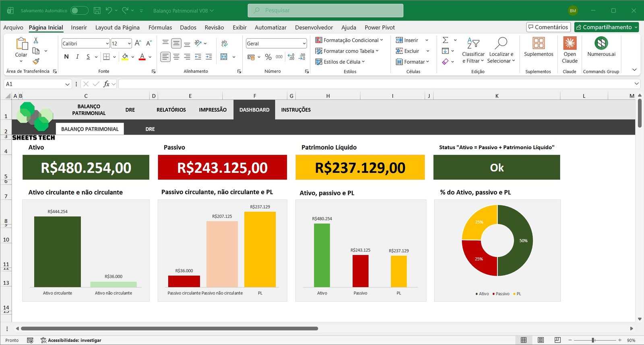This screenshot has height=345, width=644.
Task: Click the Numerous.ai add-in icon
Action: tap(601, 43)
